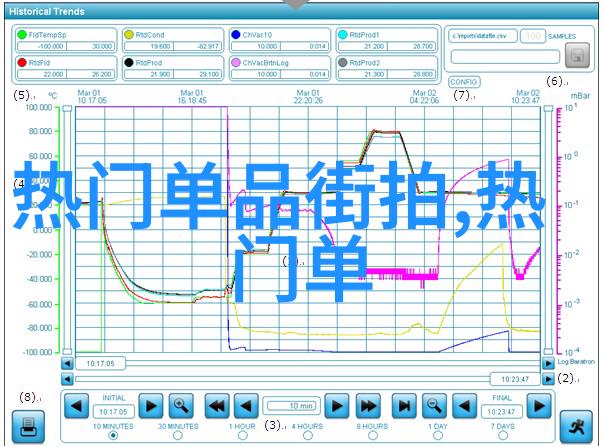Click the step forward arrow beside 10 min

tap(337, 405)
